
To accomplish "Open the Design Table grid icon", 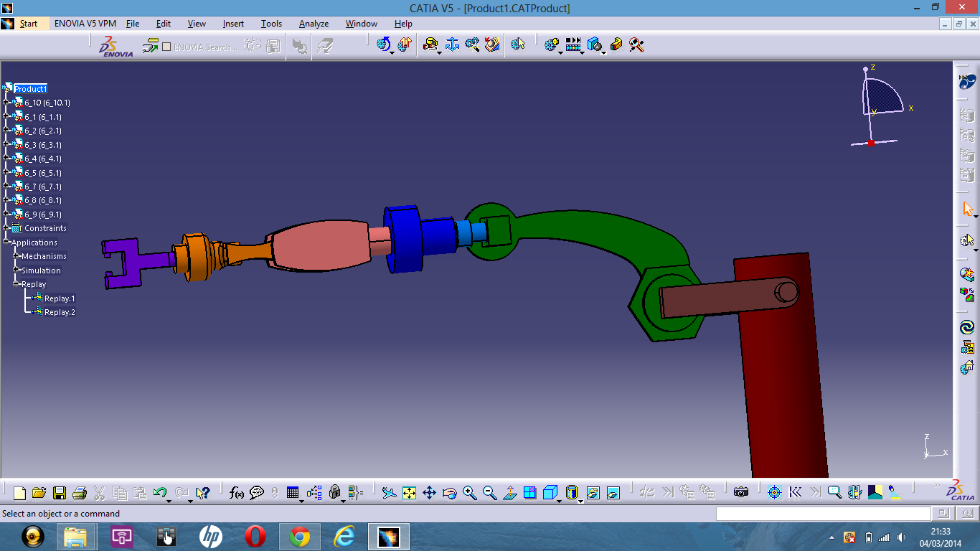I will pos(292,492).
